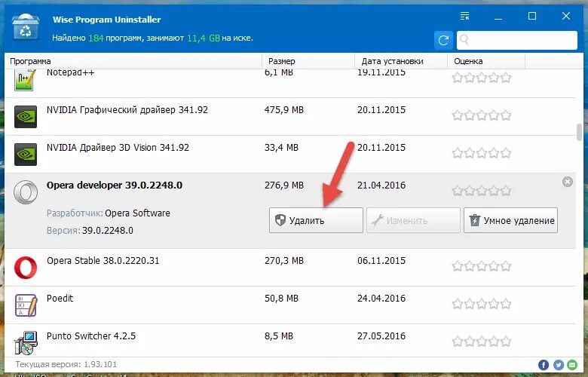Close the expanded Opera developer row
Image resolution: width=588 pixels, height=377 pixels.
point(568,182)
